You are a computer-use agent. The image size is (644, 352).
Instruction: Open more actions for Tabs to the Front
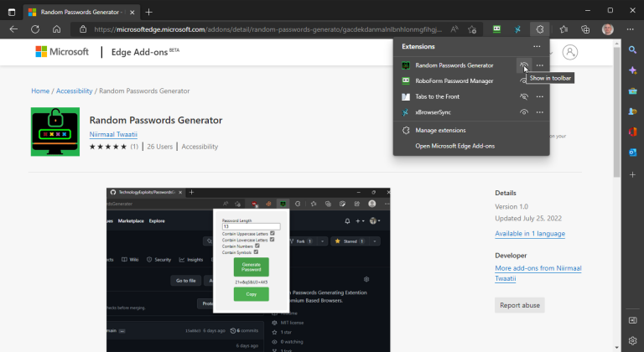point(540,96)
